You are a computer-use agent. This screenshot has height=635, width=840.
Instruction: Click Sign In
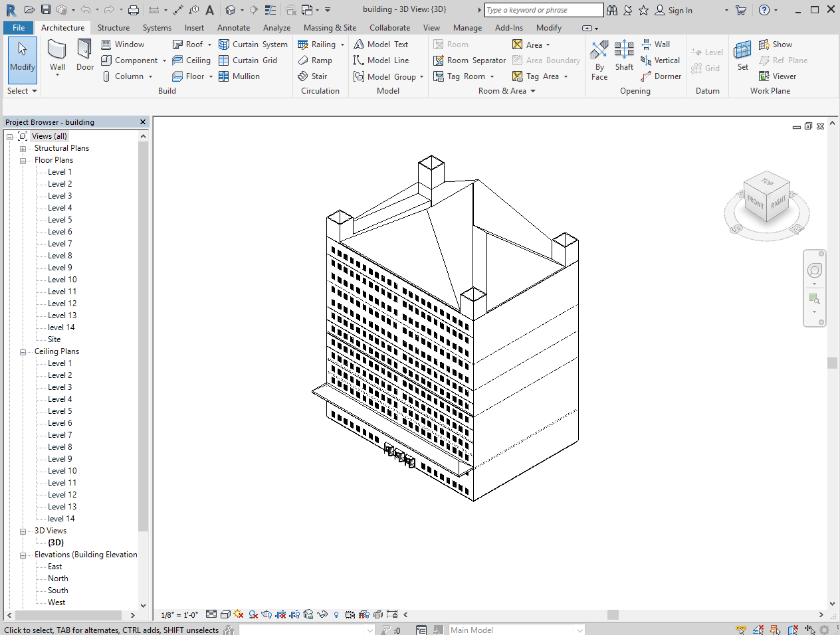click(x=674, y=10)
